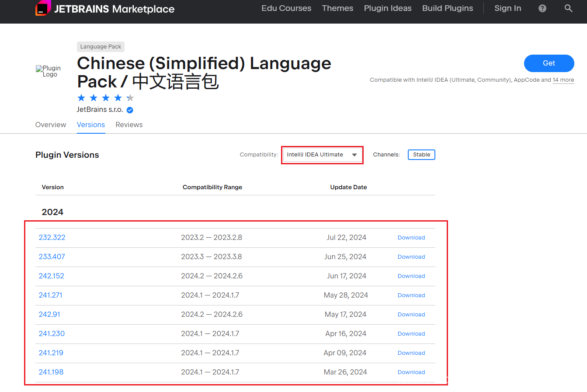Viewport: 587px width, 392px height.
Task: Click the '2023.2 — 2023.2.8' compatibility range
Action: coord(212,238)
